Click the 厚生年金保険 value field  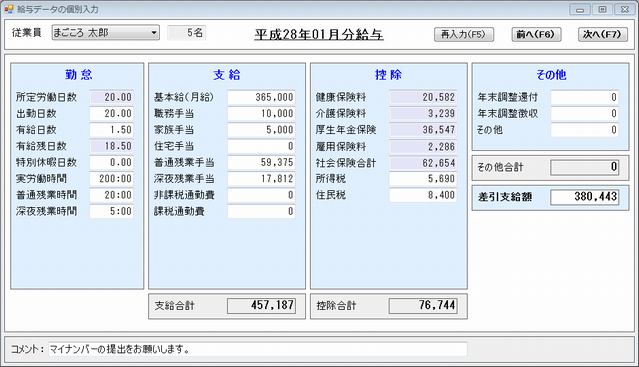point(423,130)
